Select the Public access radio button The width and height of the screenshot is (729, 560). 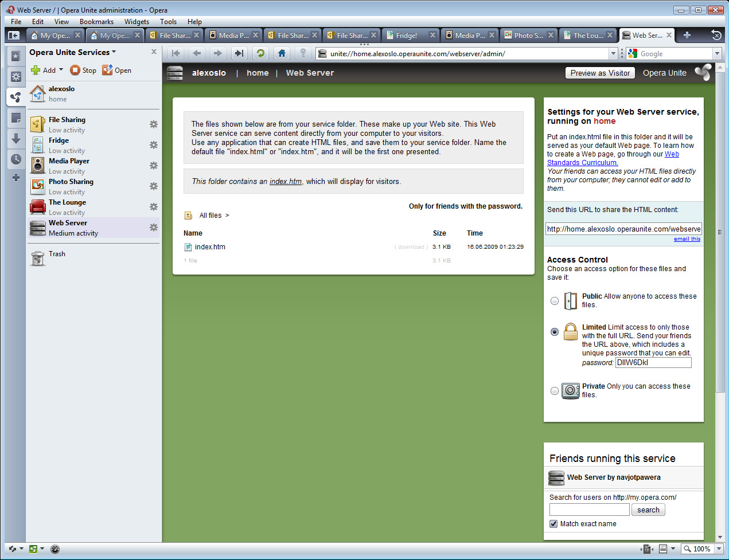[x=554, y=301]
